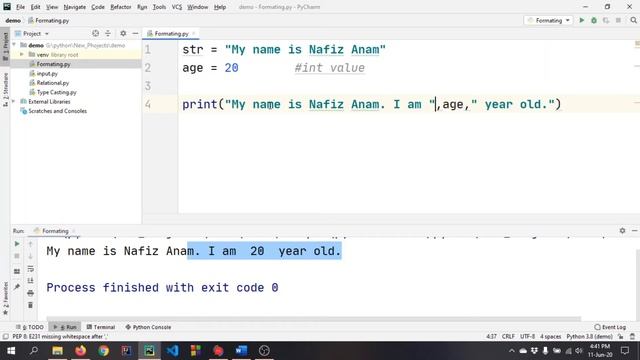
Task: Toggle the Run tool window button in the bottom bar
Action: point(65,327)
